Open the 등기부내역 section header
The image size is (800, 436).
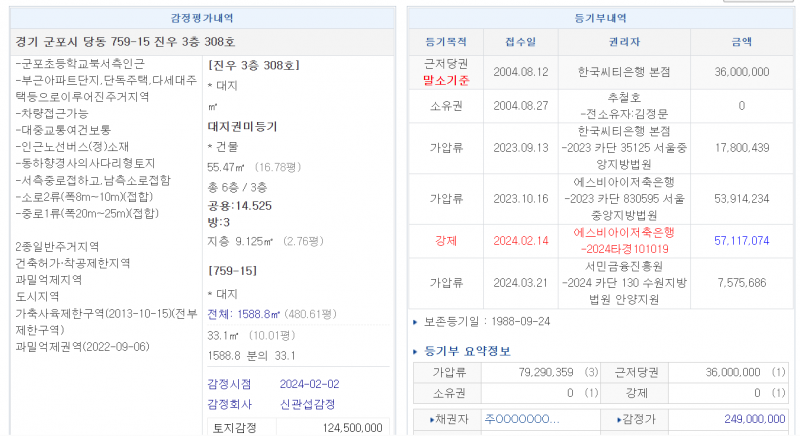(599, 17)
